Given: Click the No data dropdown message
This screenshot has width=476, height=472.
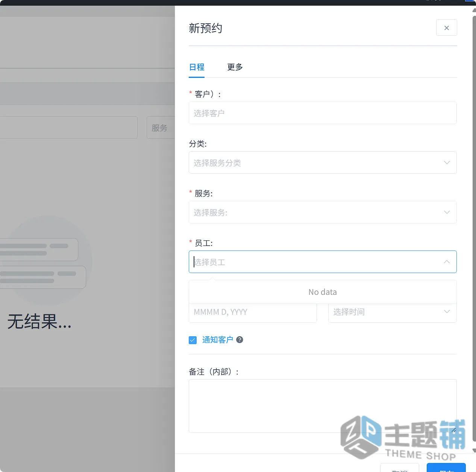Looking at the screenshot, I should pyautogui.click(x=323, y=292).
